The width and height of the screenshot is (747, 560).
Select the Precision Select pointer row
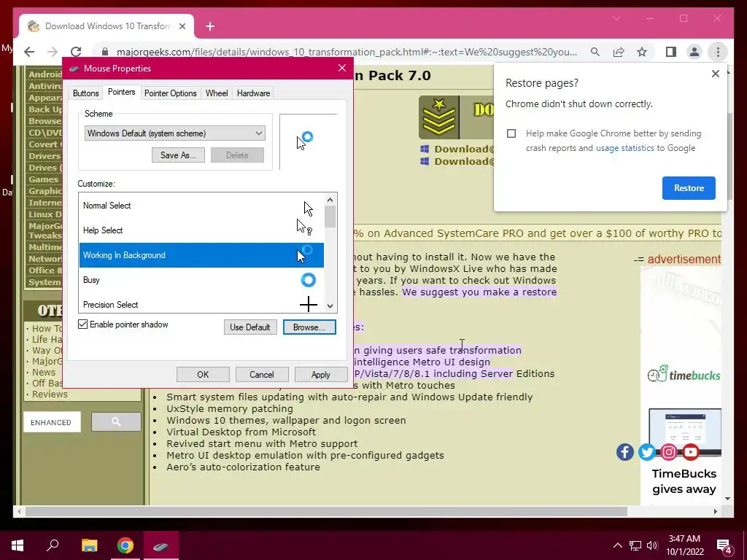(x=201, y=304)
